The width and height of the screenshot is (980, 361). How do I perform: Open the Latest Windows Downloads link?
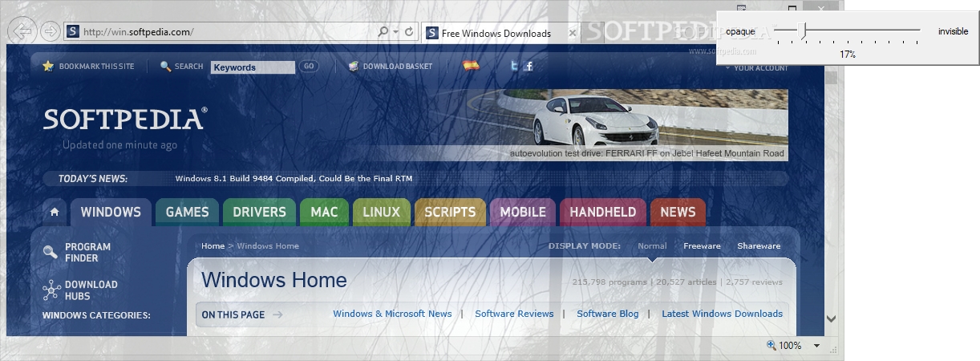(722, 314)
